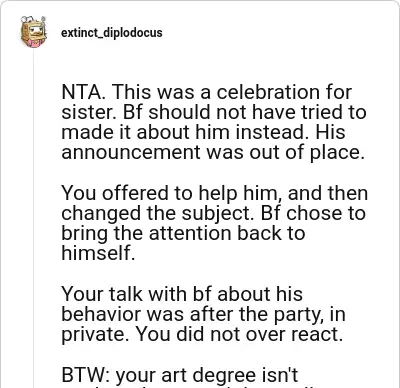Click the sentence 'His announcement was out of place'
This screenshot has width=400, height=388.
[213, 142]
